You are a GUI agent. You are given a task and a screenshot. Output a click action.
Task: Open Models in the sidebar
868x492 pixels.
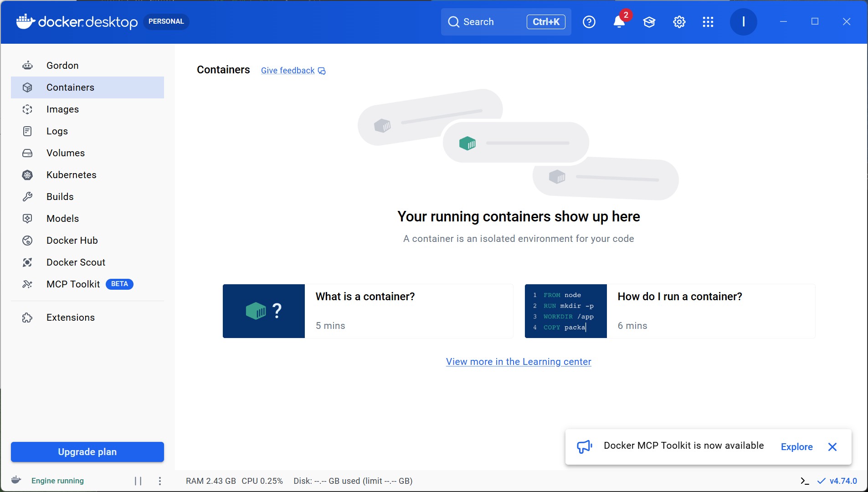(87, 219)
